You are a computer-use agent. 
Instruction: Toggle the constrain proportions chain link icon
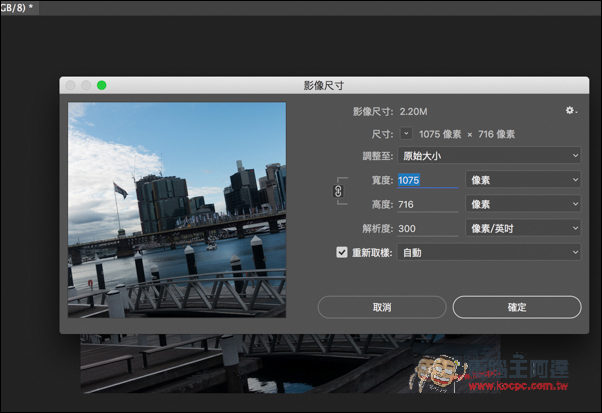tap(338, 190)
